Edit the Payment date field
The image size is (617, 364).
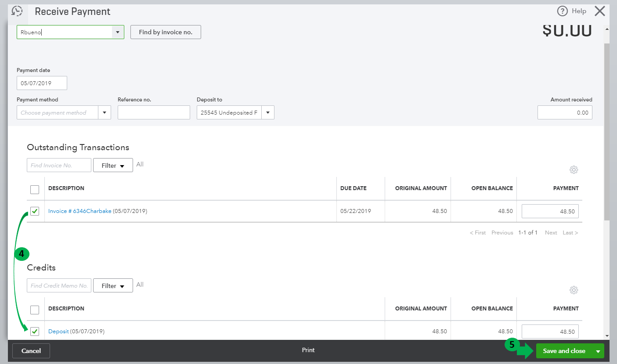point(42,83)
